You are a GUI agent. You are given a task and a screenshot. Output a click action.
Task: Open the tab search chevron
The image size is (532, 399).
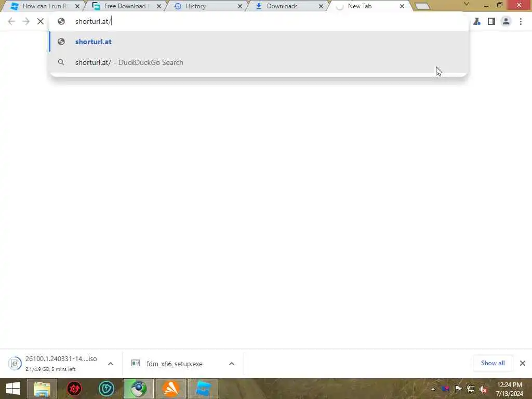point(467,4)
